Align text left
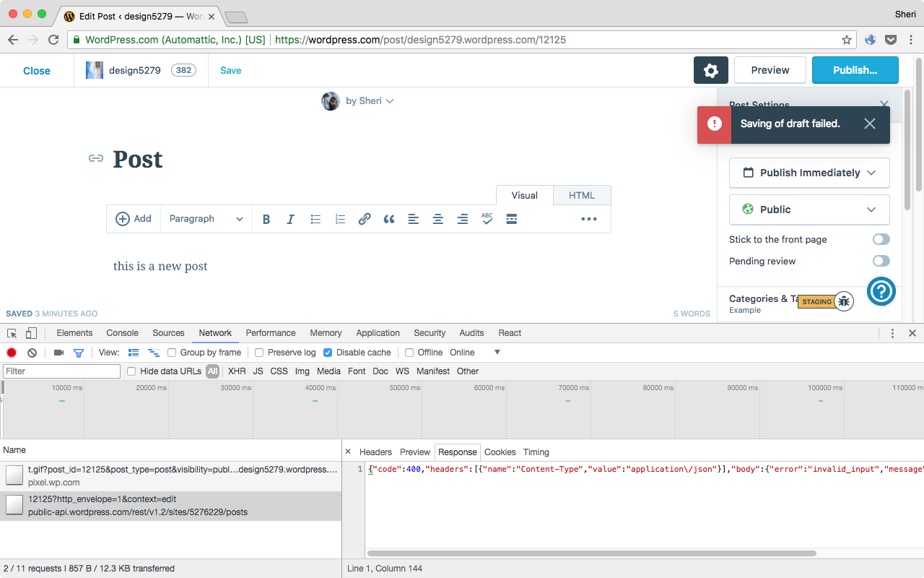 click(414, 219)
